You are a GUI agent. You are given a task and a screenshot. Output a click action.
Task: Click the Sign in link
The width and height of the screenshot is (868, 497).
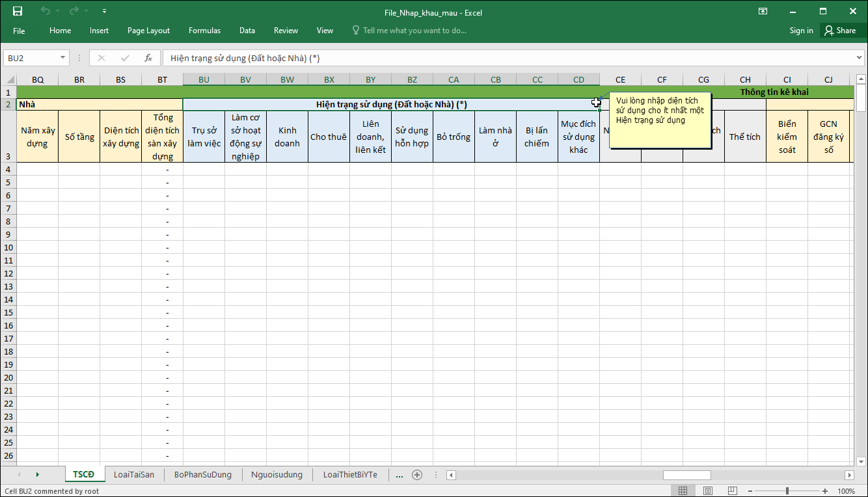(x=801, y=31)
